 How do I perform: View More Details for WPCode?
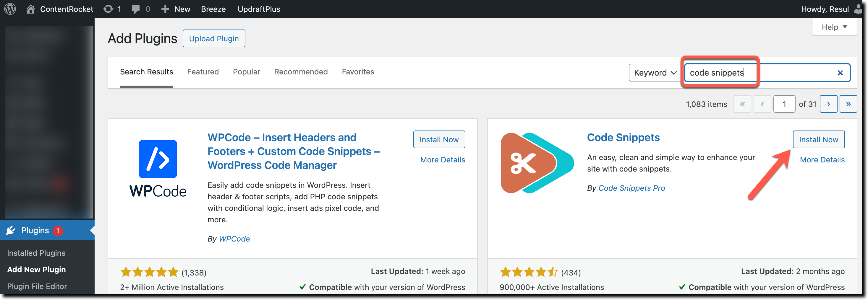(442, 159)
